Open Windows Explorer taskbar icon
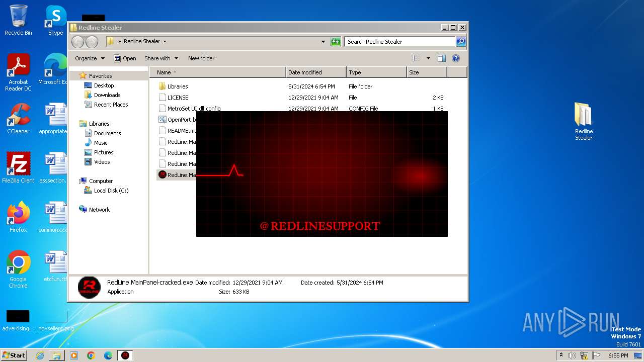 (x=57, y=355)
